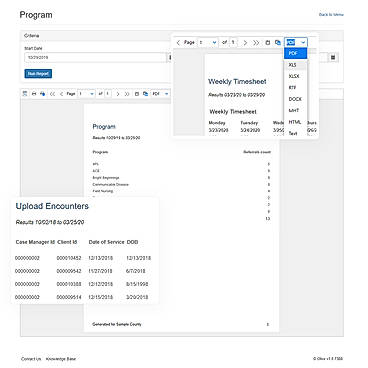
Task: Go to next page in main toolbar
Action: pyautogui.click(x=118, y=94)
